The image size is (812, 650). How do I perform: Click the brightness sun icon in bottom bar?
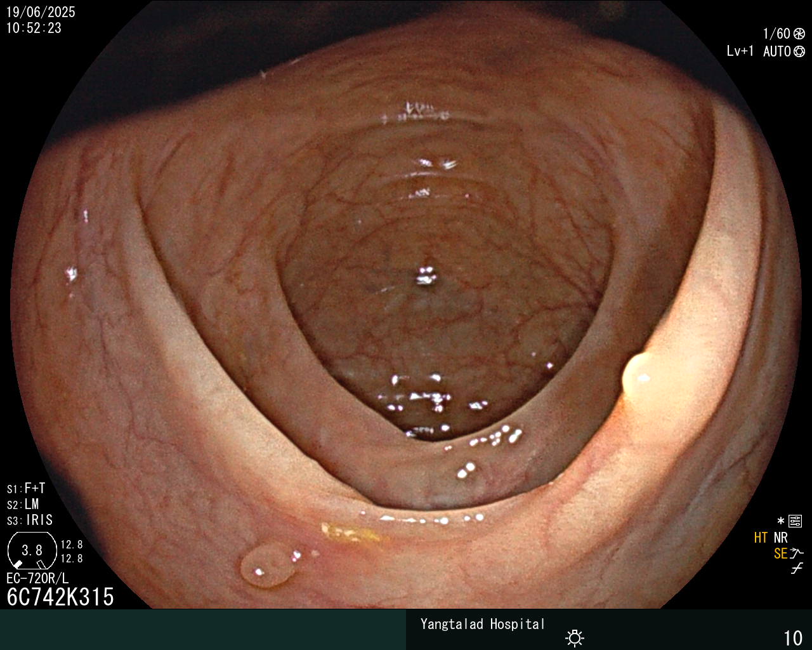575,637
